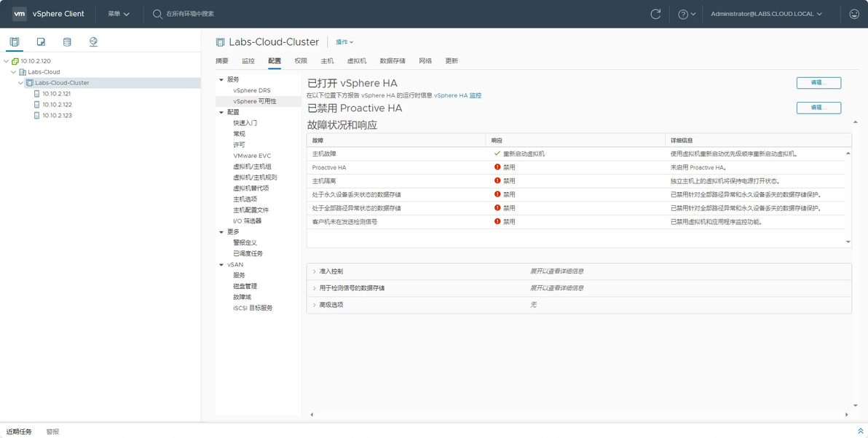
Task: Click the vCenter 10.10.2.120 icon
Action: 15,61
